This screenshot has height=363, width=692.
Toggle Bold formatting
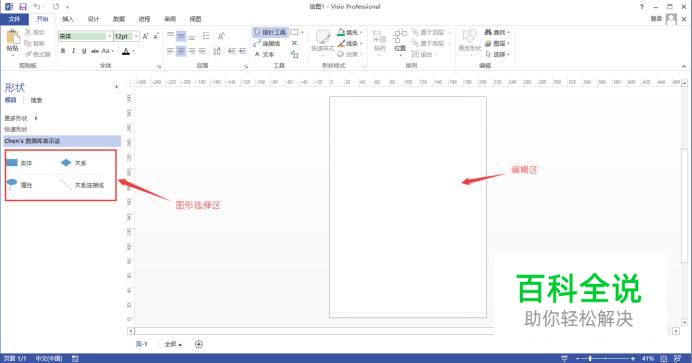pos(63,51)
